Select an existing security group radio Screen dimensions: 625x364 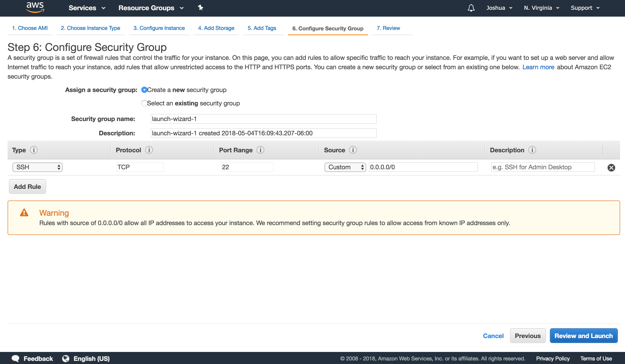click(144, 103)
